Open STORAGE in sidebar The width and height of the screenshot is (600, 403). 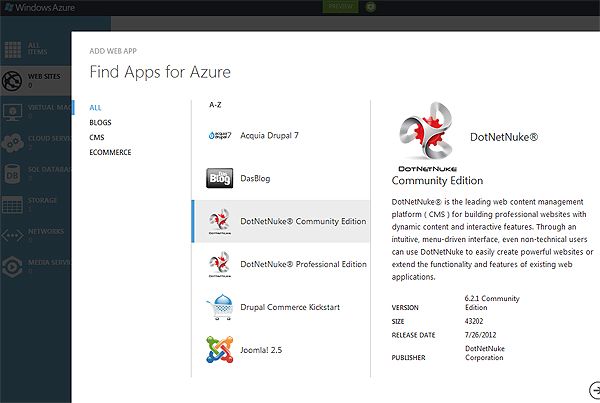point(36,205)
